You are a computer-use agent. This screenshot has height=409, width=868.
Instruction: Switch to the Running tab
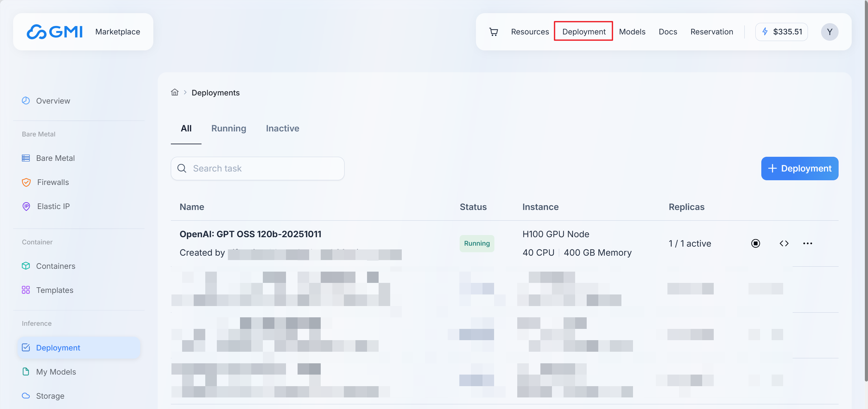[x=228, y=128]
